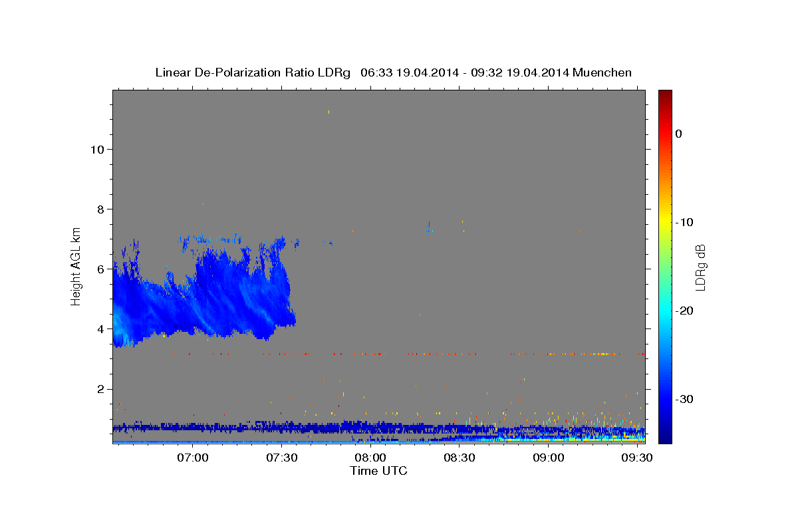Image resolution: width=798 pixels, height=532 pixels.
Task: Click the 08:30 time tick label
Action: pos(459,458)
